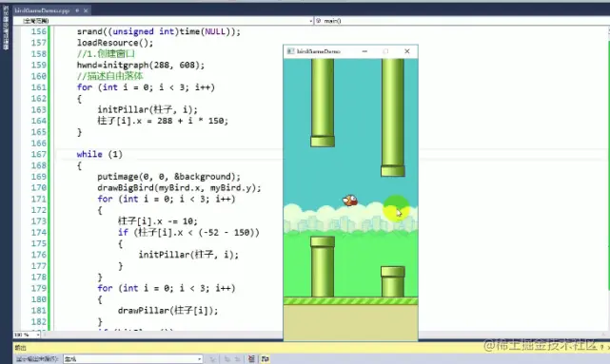Close the birdGameDemo game window
The width and height of the screenshot is (610, 364).
click(407, 51)
